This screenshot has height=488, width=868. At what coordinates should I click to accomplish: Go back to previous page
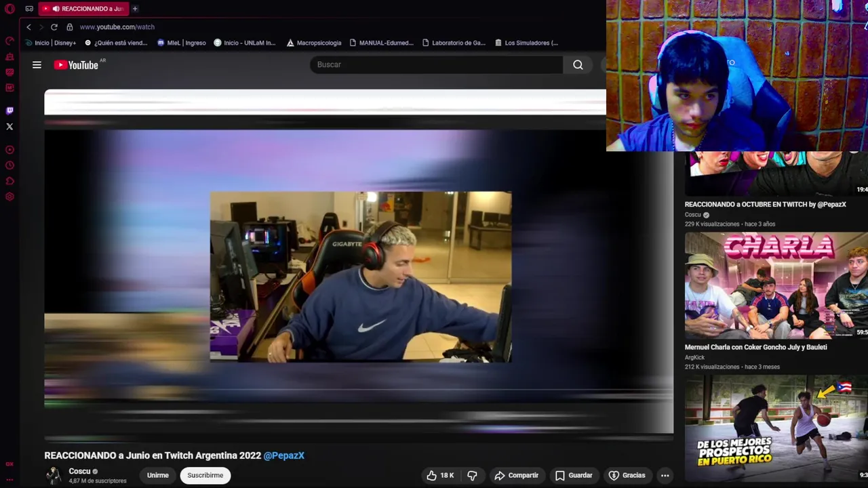coord(28,27)
